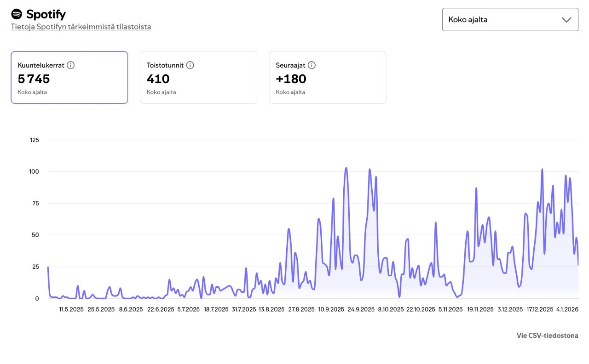Open Tietoja Spotifyn tärkeimmistä tilastoista link

click(x=81, y=27)
